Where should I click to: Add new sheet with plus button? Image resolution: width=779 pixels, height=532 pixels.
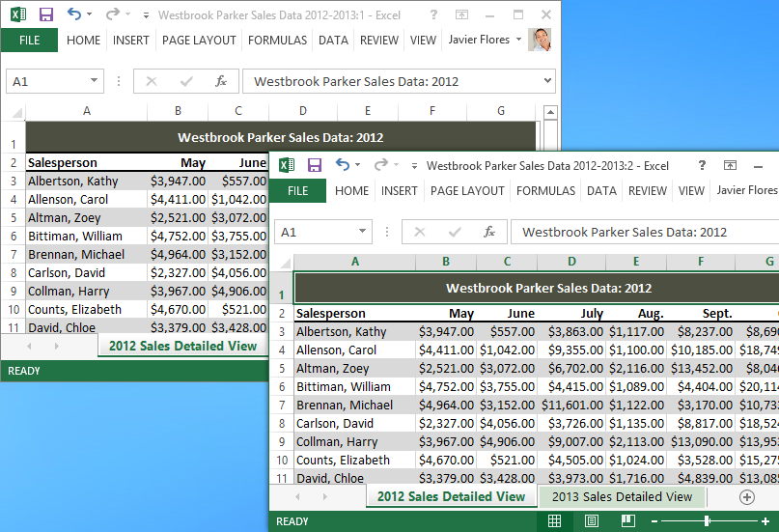(x=747, y=496)
